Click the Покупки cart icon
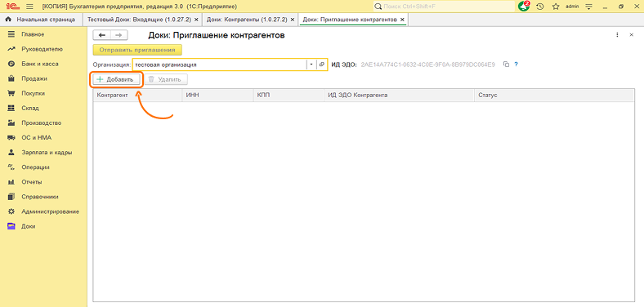The height and width of the screenshot is (307, 644). coord(11,93)
